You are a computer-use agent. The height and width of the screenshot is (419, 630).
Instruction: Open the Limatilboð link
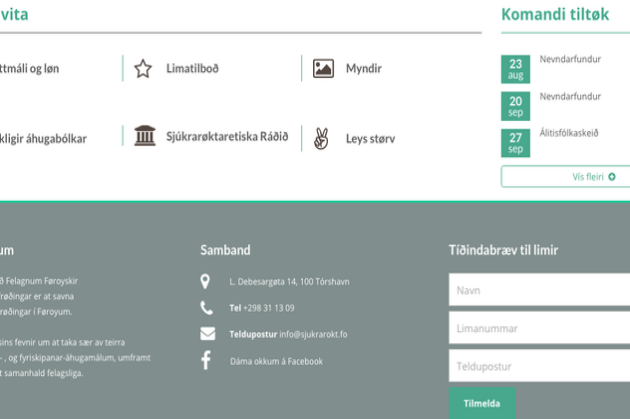click(190, 69)
